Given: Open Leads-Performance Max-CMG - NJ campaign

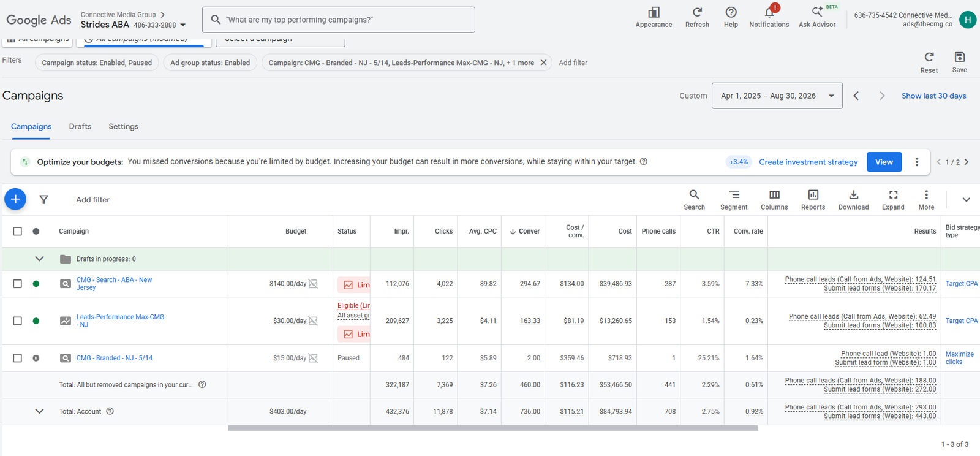Looking at the screenshot, I should coord(120,321).
